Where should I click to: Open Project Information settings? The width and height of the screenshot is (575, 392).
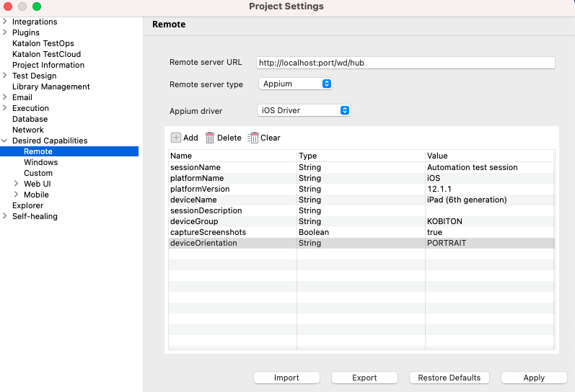48,65
